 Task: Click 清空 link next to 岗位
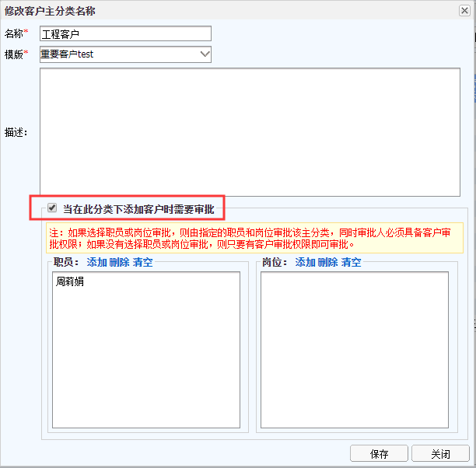(352, 262)
